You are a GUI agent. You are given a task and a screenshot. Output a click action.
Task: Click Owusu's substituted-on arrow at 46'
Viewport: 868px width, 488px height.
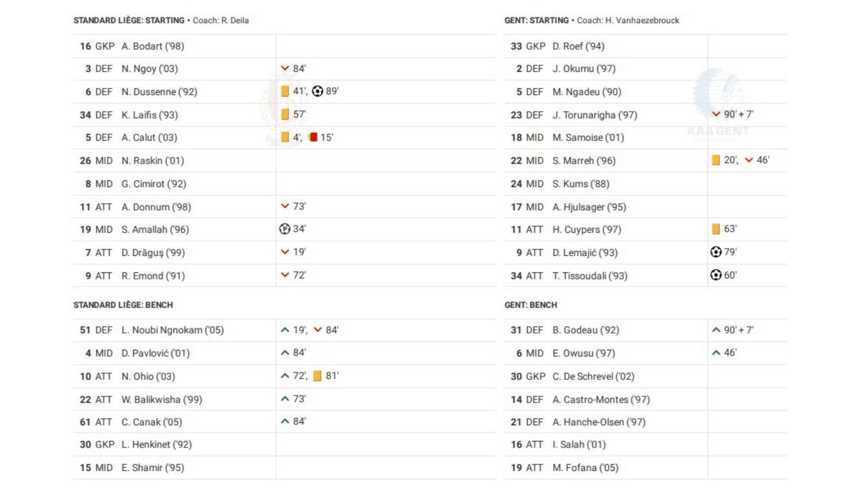click(x=716, y=352)
